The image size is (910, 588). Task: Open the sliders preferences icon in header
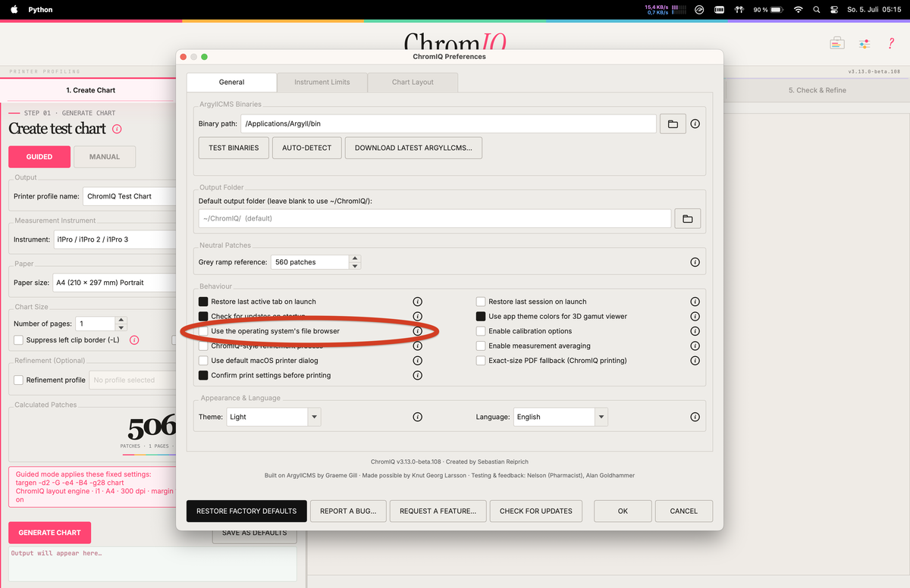click(x=864, y=43)
